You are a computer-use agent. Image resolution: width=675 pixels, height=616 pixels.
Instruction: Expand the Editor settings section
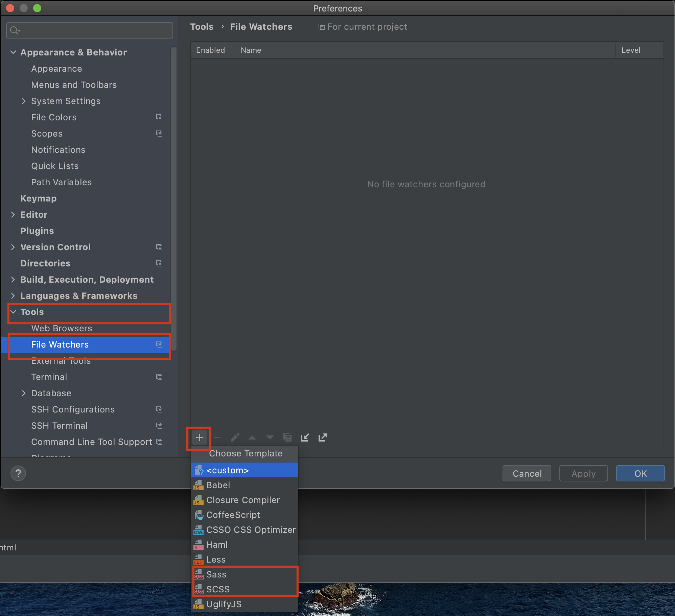point(13,215)
